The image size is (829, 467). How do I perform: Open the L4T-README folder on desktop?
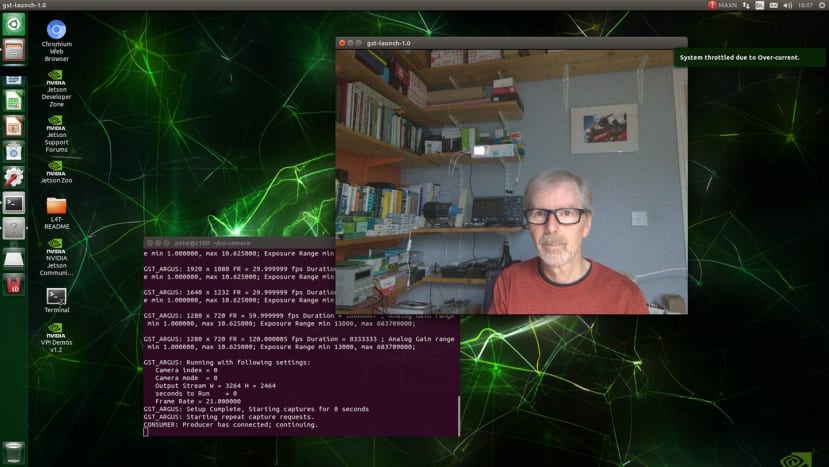(57, 213)
